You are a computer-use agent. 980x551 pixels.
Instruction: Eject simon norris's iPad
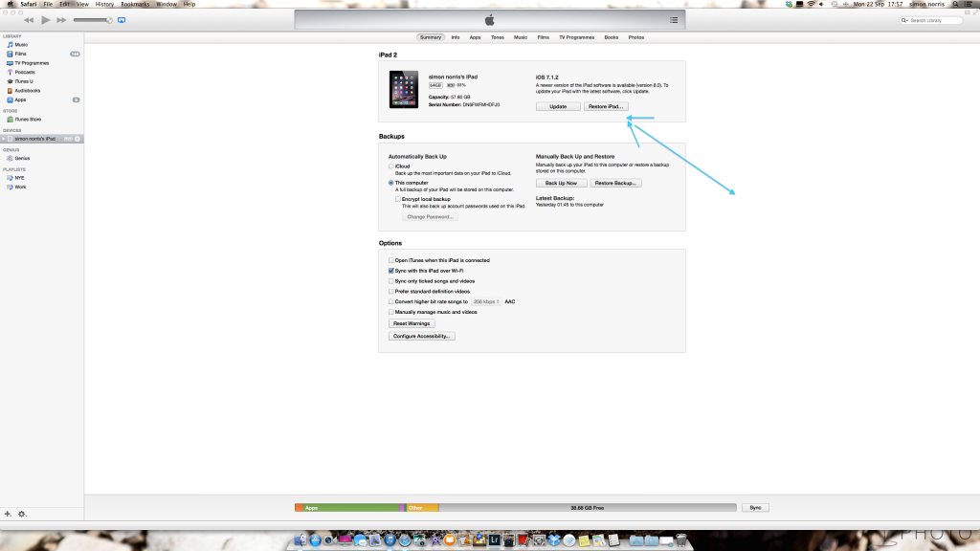click(78, 139)
